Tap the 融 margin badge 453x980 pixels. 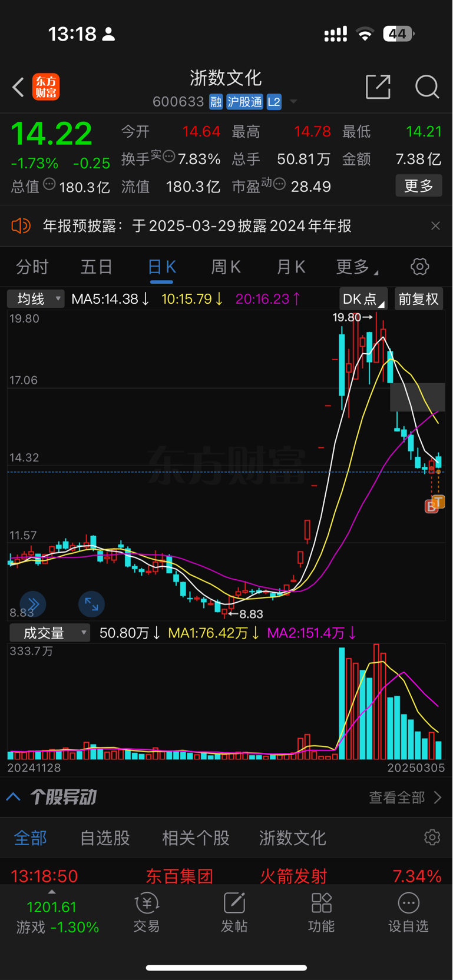[216, 102]
